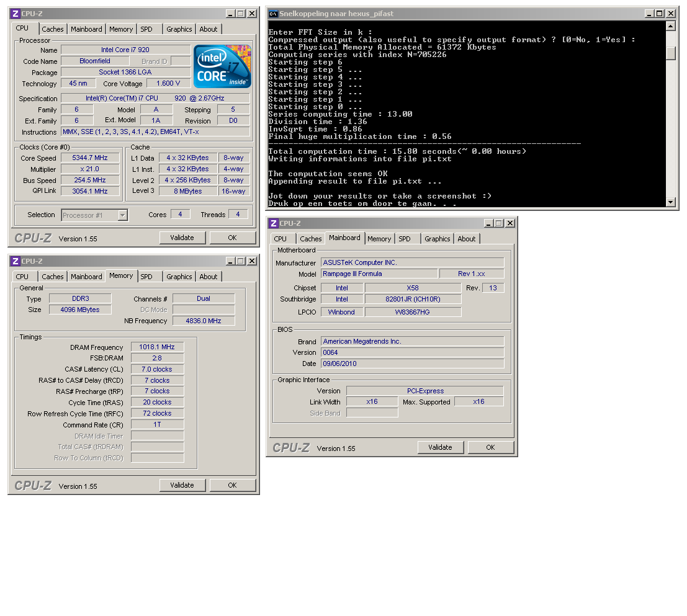Click the Socket 1366 LGA package field
Image resolution: width=687 pixels, height=616 pixels.
[125, 72]
